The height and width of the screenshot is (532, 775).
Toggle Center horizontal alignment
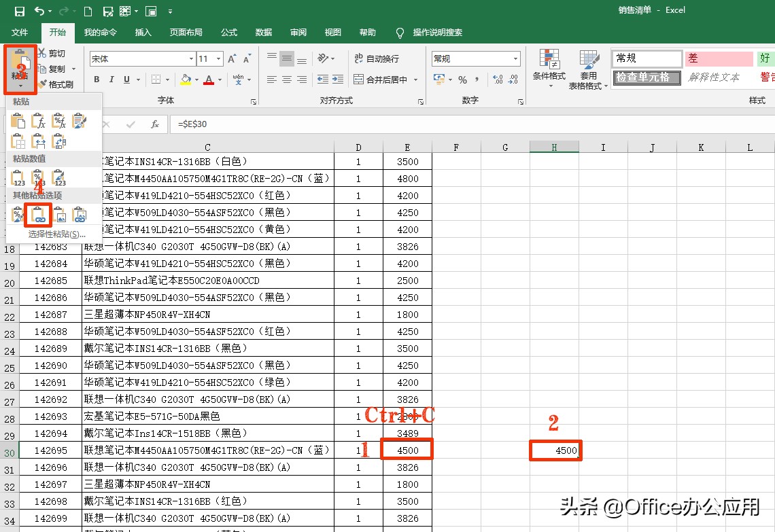click(287, 79)
